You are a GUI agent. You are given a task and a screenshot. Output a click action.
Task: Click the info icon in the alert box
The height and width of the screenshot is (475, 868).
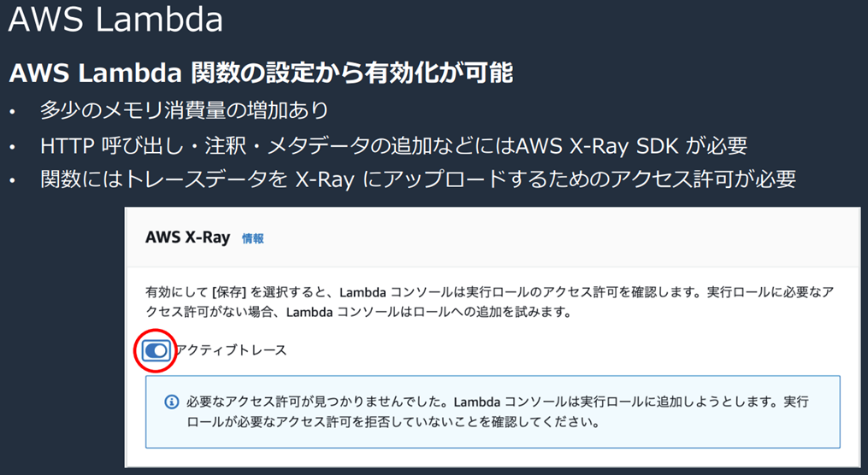coord(171,401)
